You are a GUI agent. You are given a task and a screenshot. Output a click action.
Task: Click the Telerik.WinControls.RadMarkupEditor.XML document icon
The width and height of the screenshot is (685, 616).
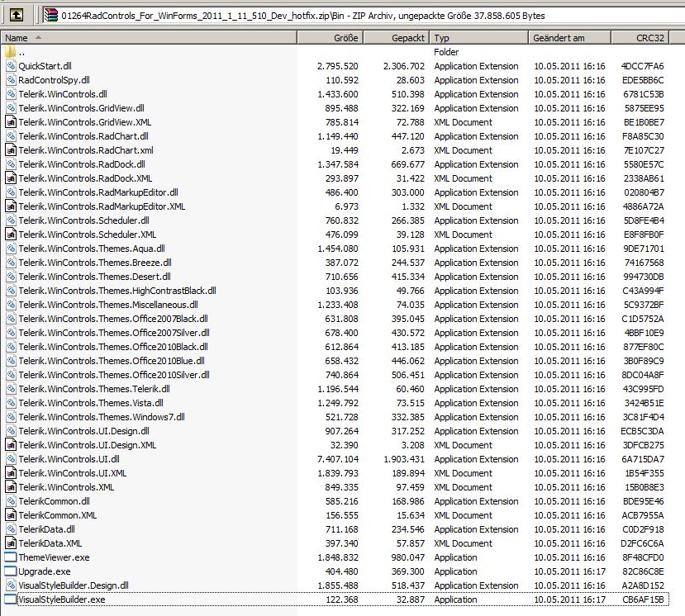tap(11, 206)
